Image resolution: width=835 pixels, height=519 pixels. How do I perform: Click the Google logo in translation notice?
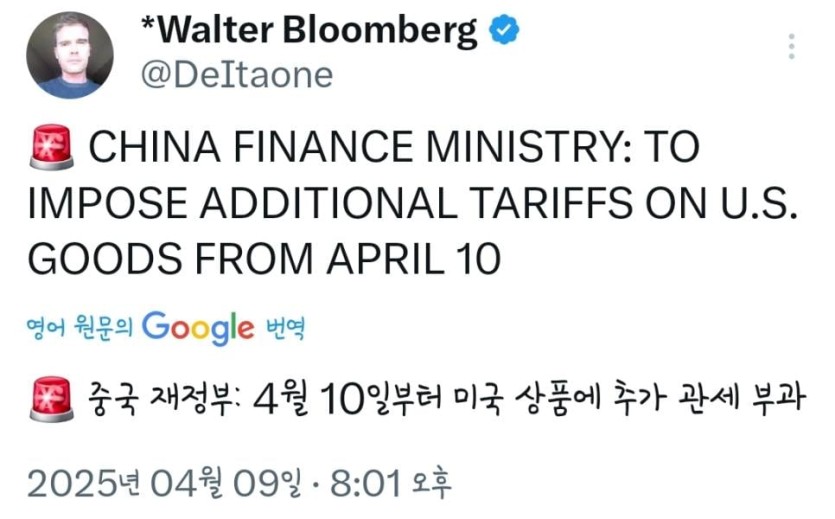pos(198,327)
